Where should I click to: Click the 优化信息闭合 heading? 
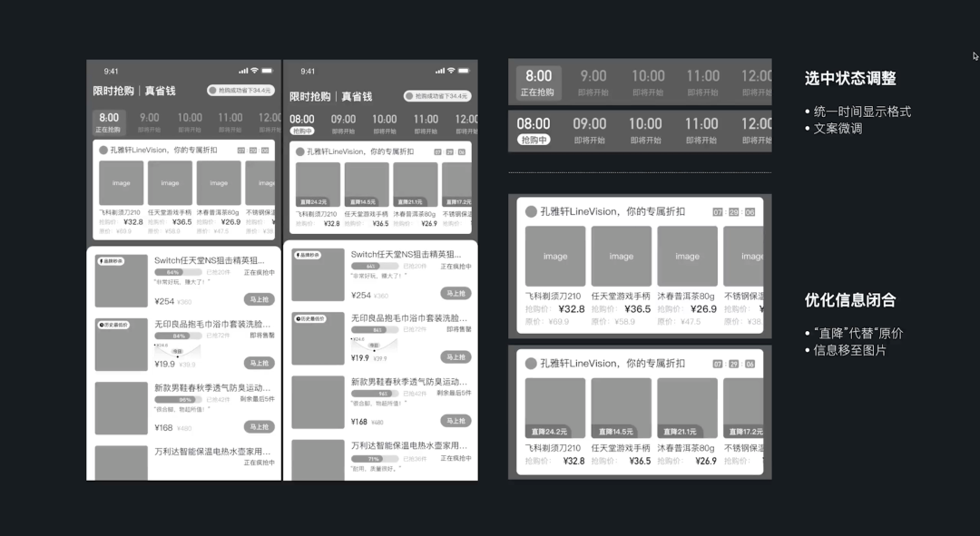850,300
